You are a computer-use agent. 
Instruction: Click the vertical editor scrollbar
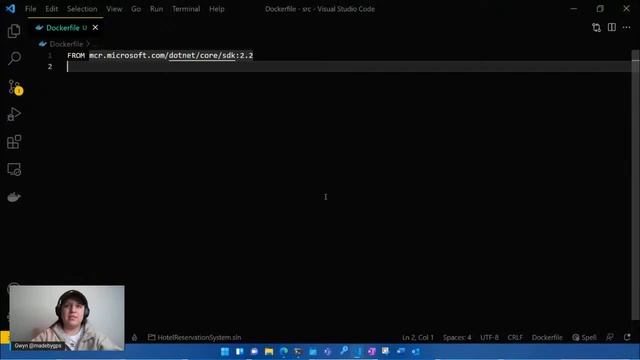point(636,186)
